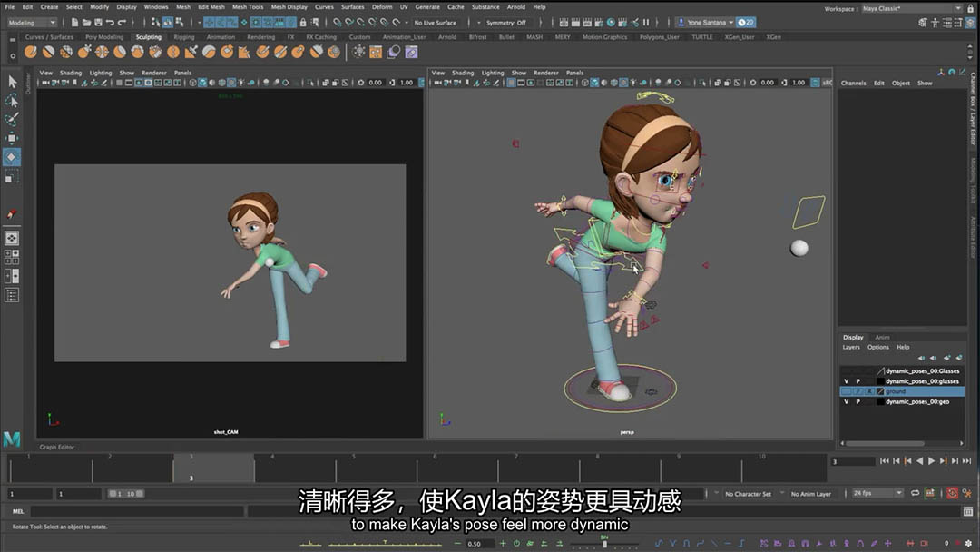
Task: Click the Undo arrow icon
Action: click(x=110, y=23)
